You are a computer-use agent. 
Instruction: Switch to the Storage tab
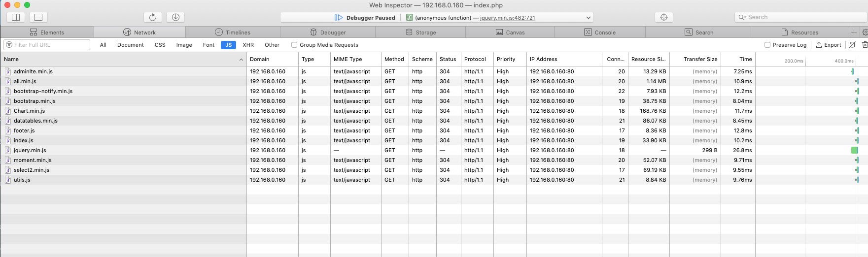pyautogui.click(x=420, y=32)
